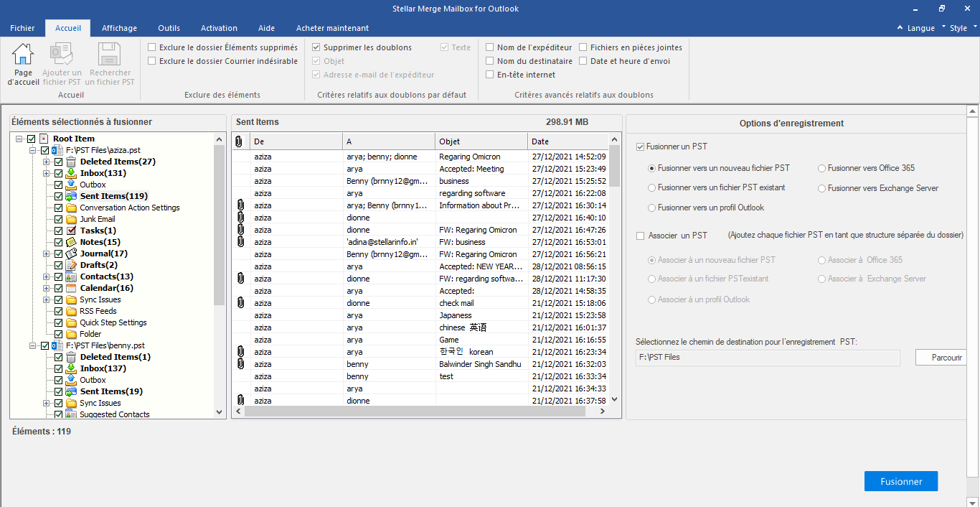
Task: Select Fusionner vers Office 365 option
Action: [822, 168]
